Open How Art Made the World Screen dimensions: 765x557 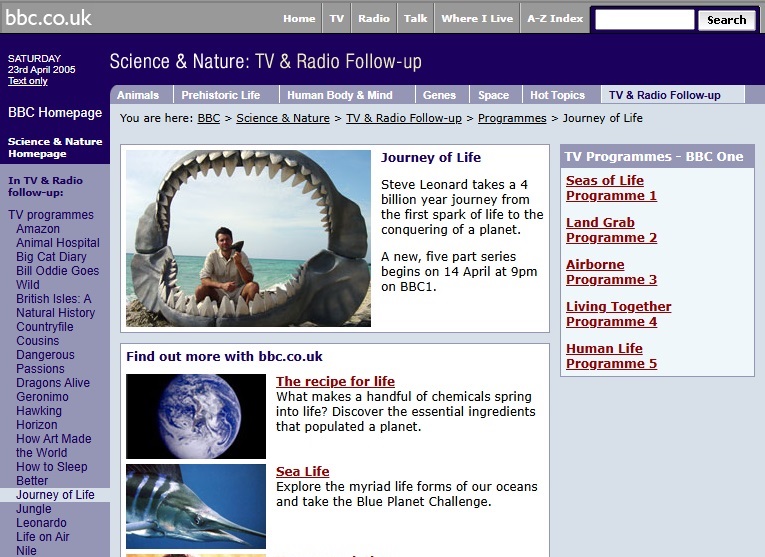point(54,446)
